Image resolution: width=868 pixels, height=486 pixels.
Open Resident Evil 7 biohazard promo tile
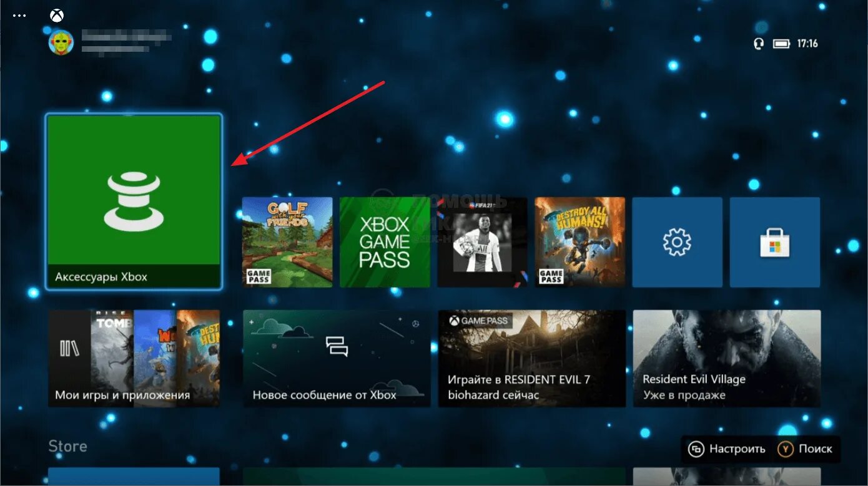coord(532,358)
